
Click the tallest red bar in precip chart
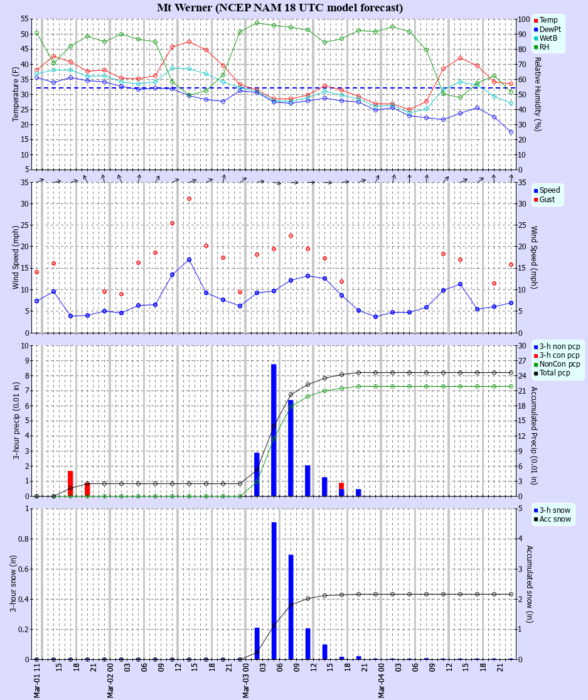(70, 483)
